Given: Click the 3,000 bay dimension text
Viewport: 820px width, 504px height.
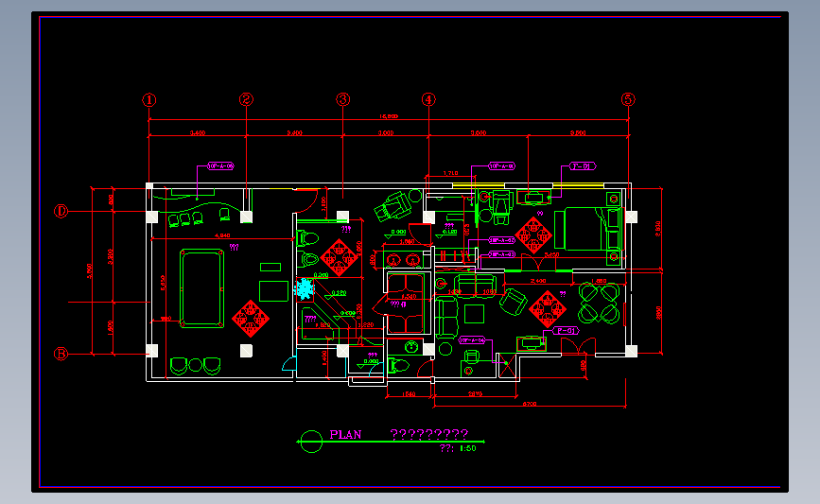Looking at the screenshot, I should point(386,132).
